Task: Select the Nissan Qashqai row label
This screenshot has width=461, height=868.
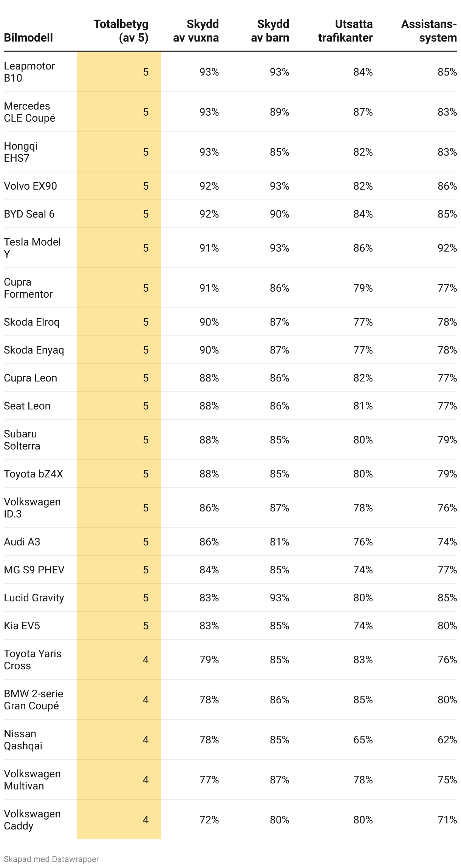Action: pyautogui.click(x=23, y=740)
